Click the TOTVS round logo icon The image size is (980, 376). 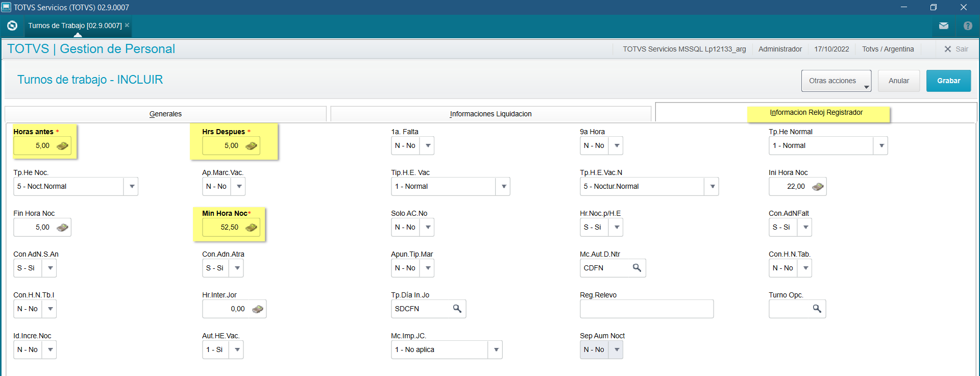coord(12,26)
